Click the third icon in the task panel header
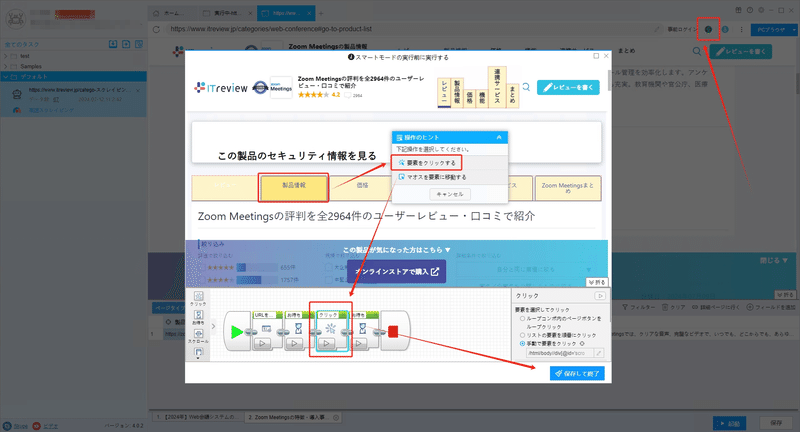Screen dimensions: 800x432 point(139,44)
